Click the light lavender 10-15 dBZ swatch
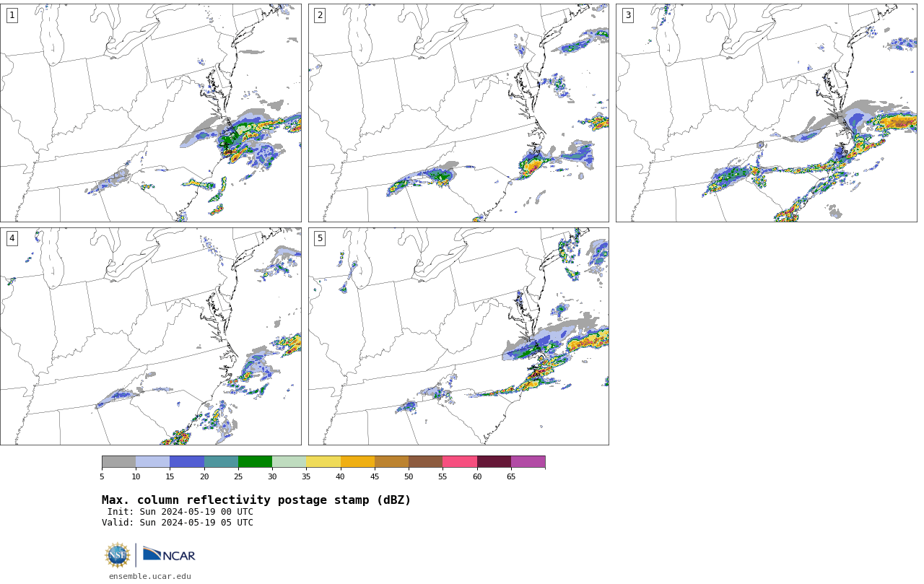924x584 pixels. click(x=153, y=462)
